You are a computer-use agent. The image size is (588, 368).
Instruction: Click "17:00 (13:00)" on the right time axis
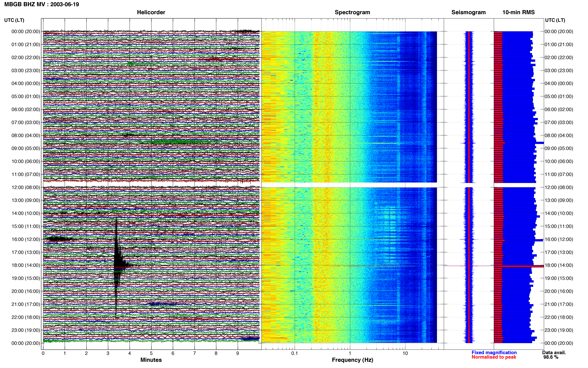pos(559,252)
